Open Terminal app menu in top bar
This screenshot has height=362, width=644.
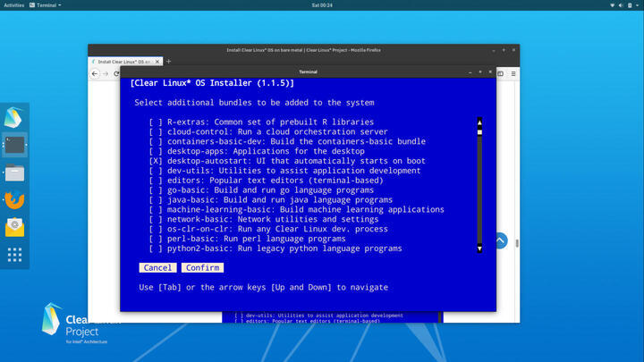pos(46,5)
